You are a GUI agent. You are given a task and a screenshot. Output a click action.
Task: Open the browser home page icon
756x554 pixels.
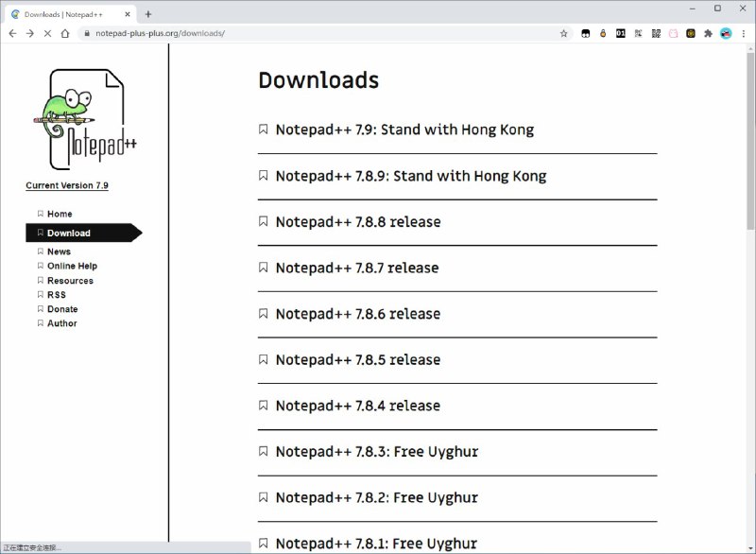65,33
